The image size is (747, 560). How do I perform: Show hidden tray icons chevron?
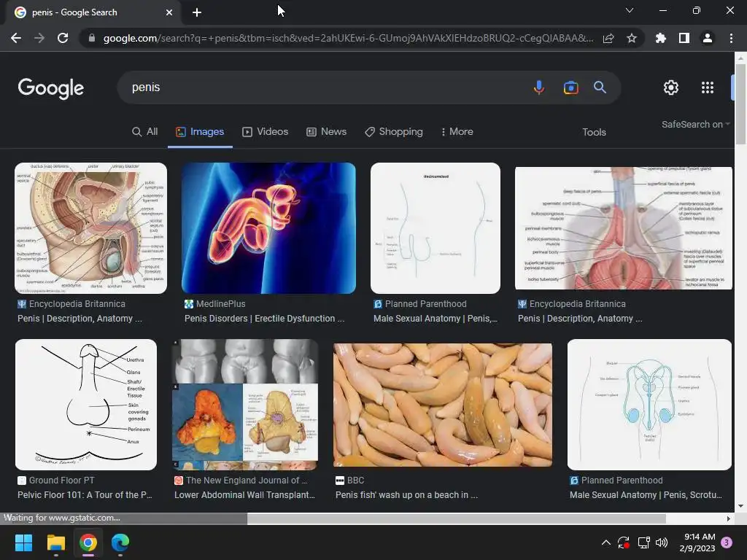[x=606, y=542]
